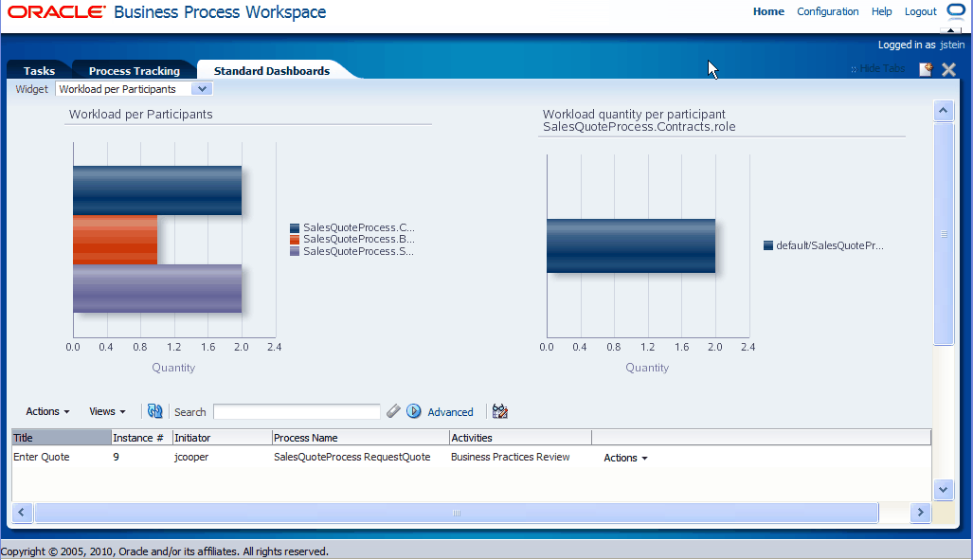Click the SalesQuoteProcess RequestQuote cell
The height and width of the screenshot is (560, 973).
click(x=351, y=457)
